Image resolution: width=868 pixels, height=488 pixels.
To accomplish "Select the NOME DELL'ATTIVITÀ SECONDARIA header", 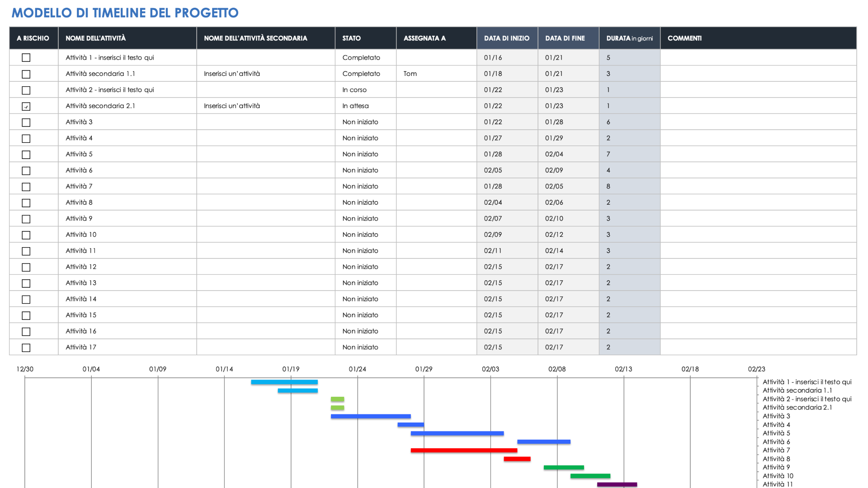I will (x=266, y=38).
